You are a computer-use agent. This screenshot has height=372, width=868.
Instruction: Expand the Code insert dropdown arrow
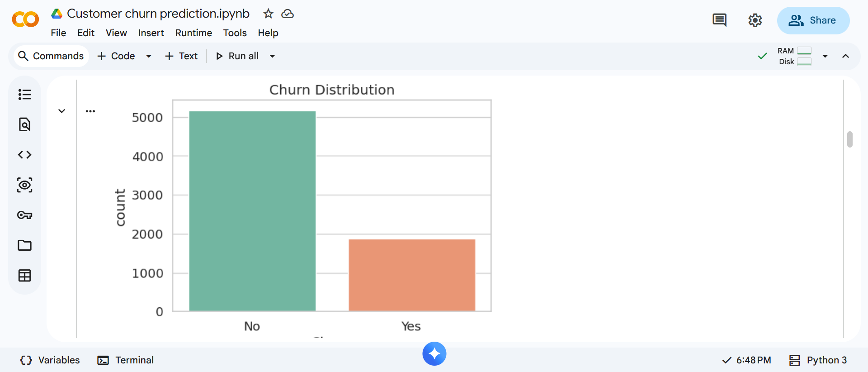click(149, 56)
